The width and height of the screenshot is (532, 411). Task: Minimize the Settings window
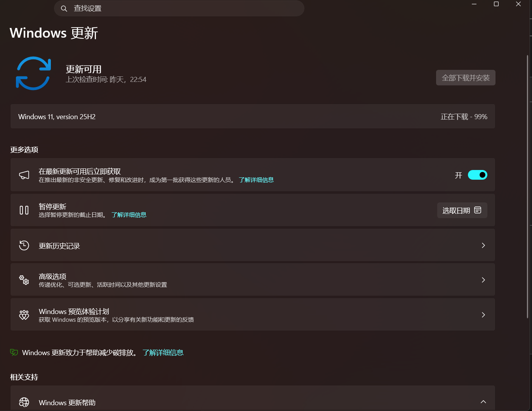click(474, 4)
